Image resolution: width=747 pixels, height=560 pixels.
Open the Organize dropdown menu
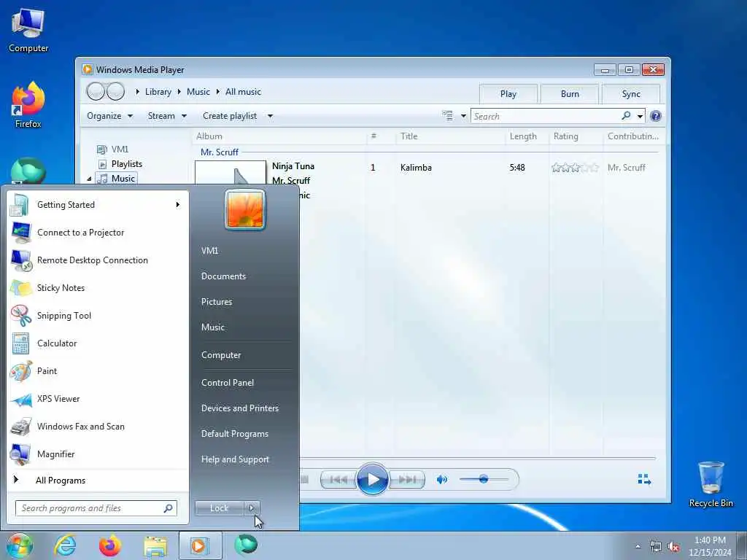pyautogui.click(x=109, y=116)
